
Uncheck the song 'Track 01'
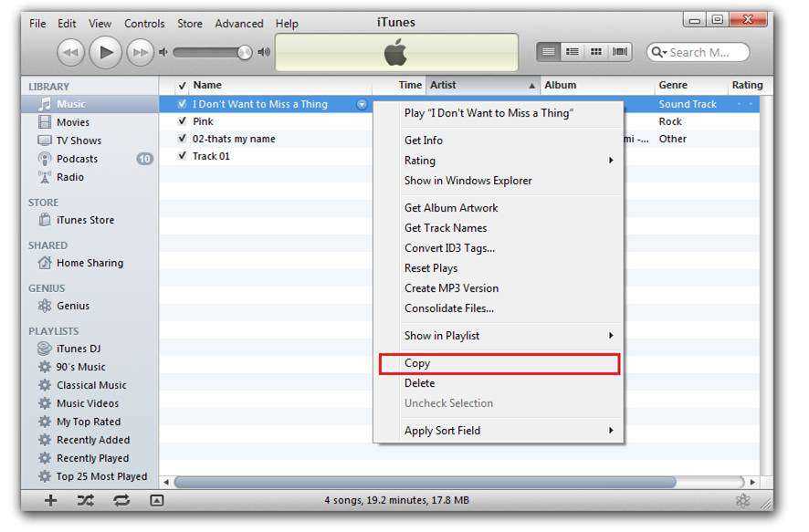coord(182,156)
